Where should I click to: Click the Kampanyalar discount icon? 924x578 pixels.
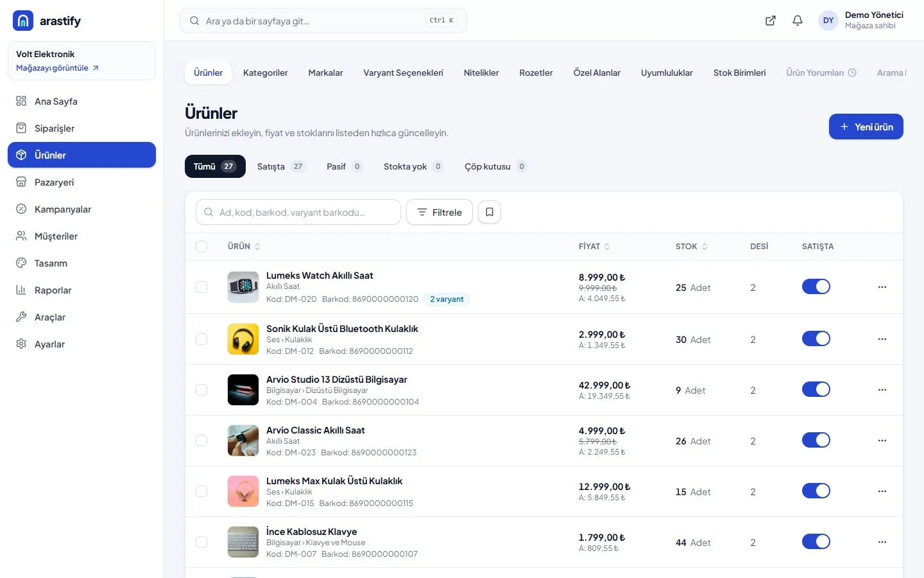[x=21, y=209]
